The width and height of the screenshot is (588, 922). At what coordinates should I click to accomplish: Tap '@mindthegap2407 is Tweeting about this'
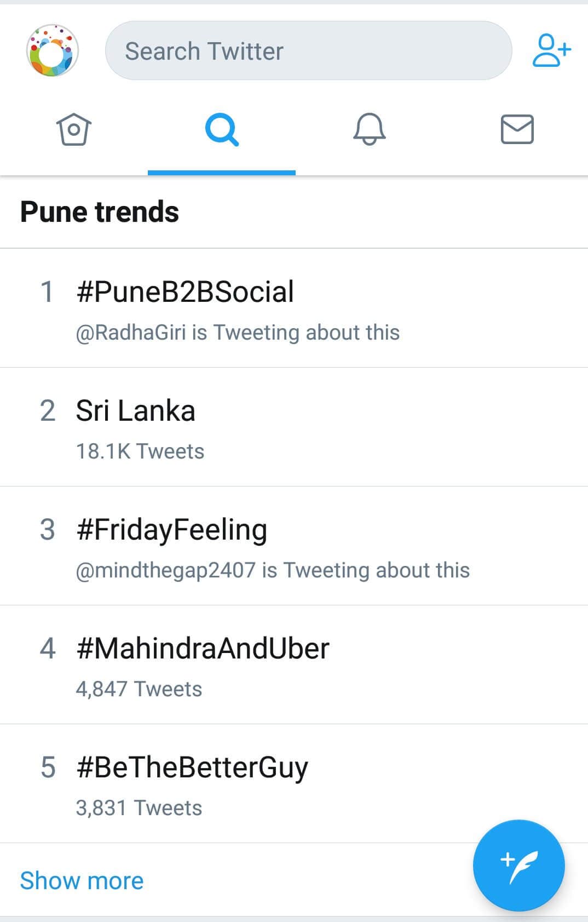(273, 570)
